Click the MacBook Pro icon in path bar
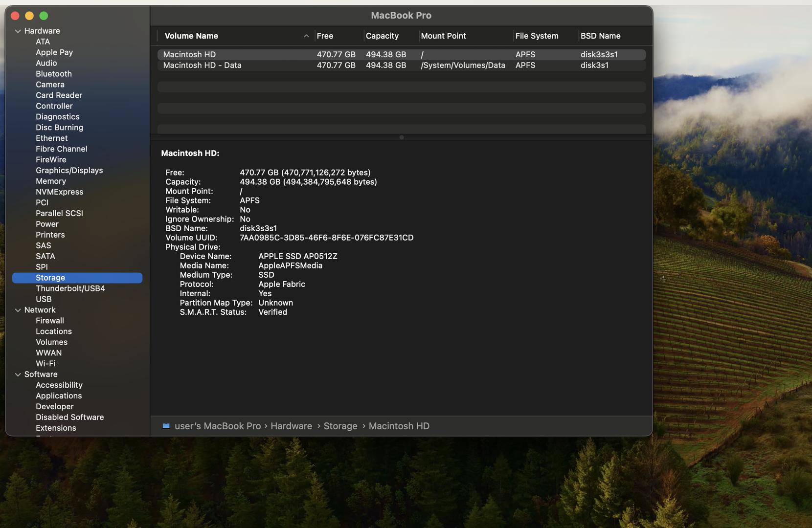The width and height of the screenshot is (812, 528). click(x=166, y=426)
